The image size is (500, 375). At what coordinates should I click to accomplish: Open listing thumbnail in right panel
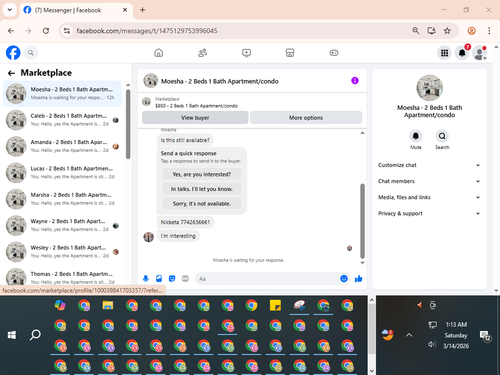point(430,88)
